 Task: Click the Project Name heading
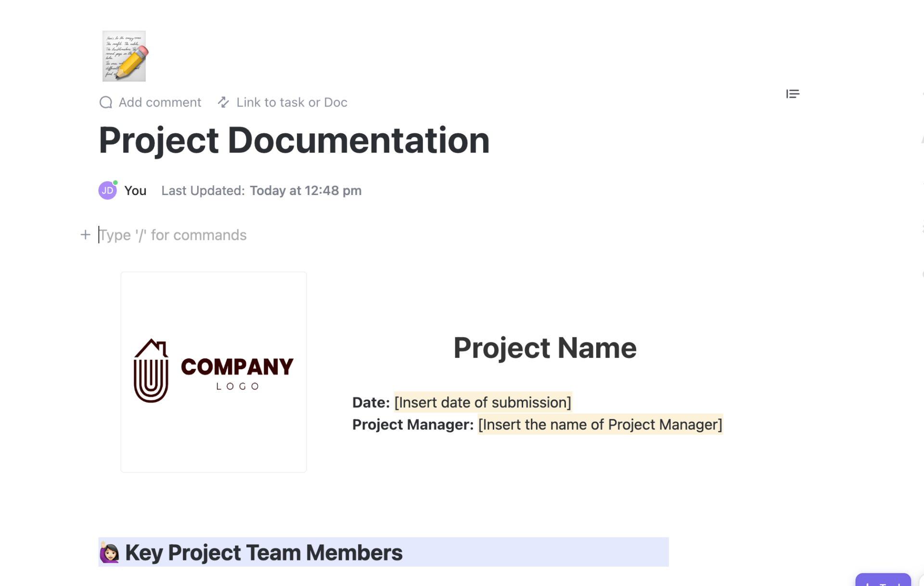[x=545, y=348]
